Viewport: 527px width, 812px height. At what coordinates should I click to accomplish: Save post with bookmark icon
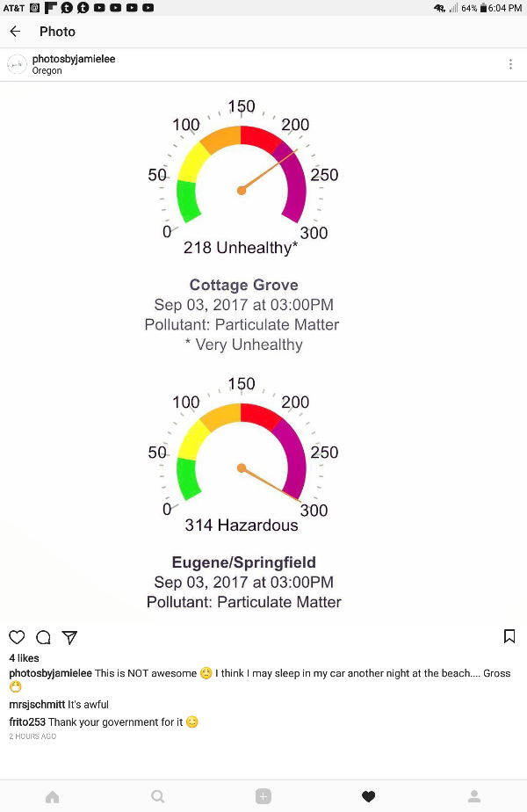(x=509, y=636)
